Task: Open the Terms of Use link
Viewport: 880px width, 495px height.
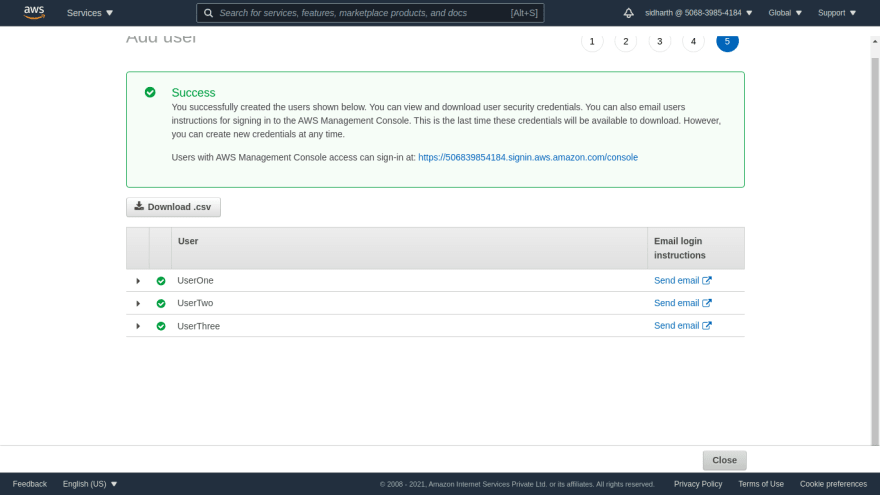Action: click(761, 484)
